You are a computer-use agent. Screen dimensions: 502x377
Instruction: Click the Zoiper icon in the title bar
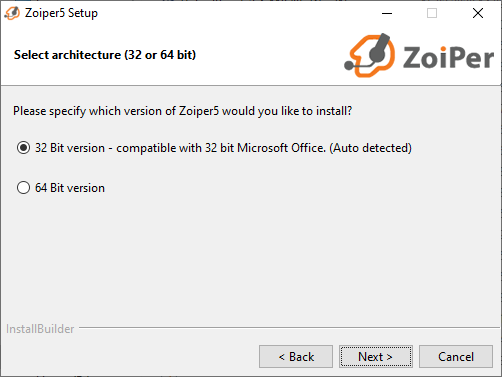12,13
